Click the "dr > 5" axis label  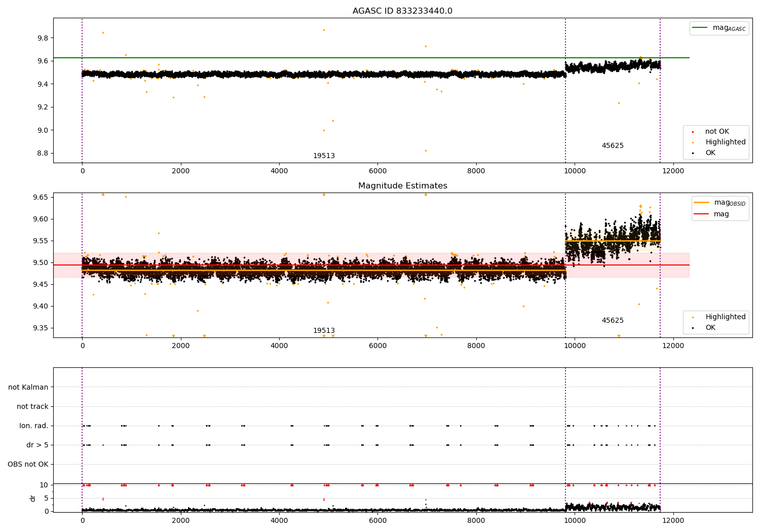pyautogui.click(x=37, y=445)
